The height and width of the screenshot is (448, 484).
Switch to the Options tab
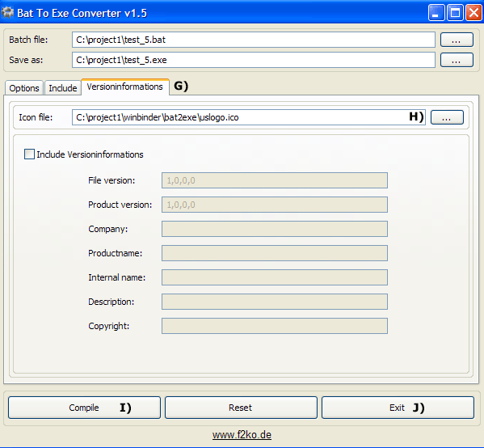[x=24, y=88]
